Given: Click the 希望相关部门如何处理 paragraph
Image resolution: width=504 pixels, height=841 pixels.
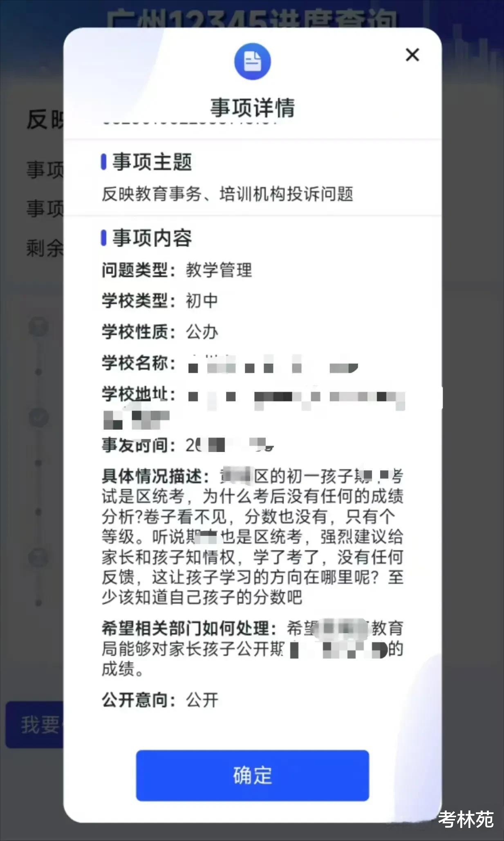Looking at the screenshot, I should tap(253, 648).
